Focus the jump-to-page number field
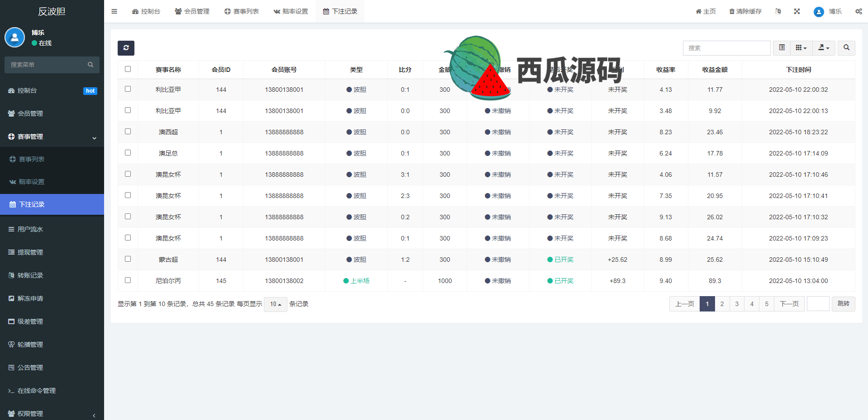 tap(818, 304)
